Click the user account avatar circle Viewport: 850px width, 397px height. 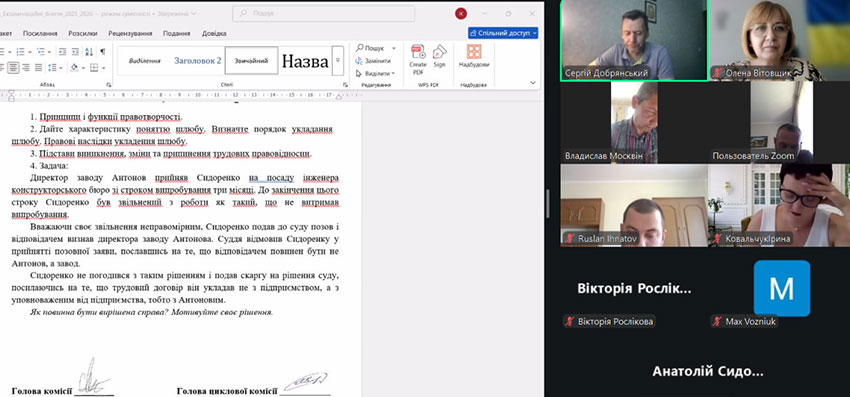point(461,14)
